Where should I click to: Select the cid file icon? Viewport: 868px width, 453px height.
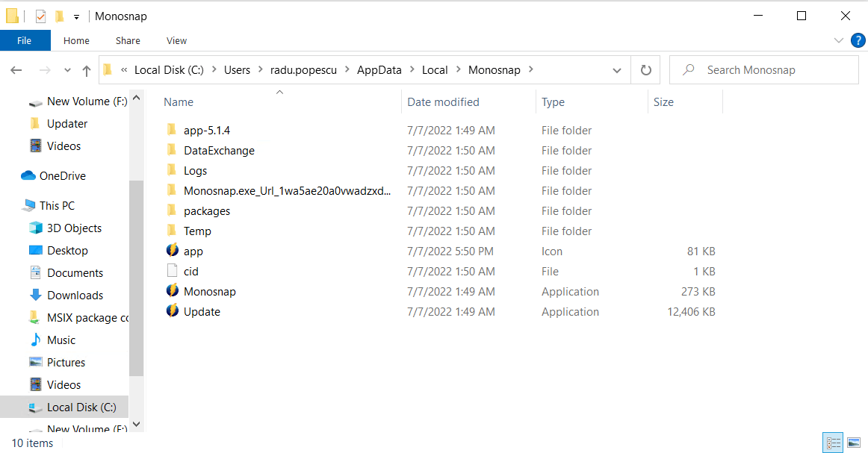[x=172, y=271]
